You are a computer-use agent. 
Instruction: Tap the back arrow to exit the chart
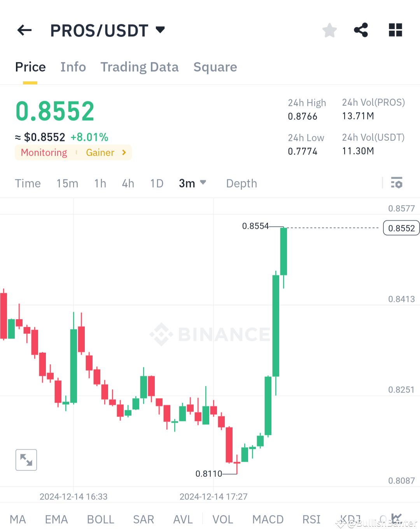point(24,30)
